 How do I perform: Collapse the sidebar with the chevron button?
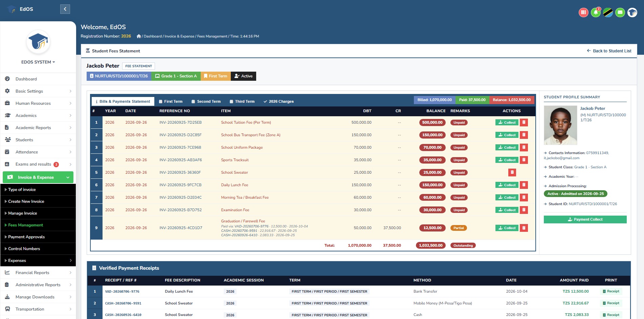pyautogui.click(x=65, y=9)
